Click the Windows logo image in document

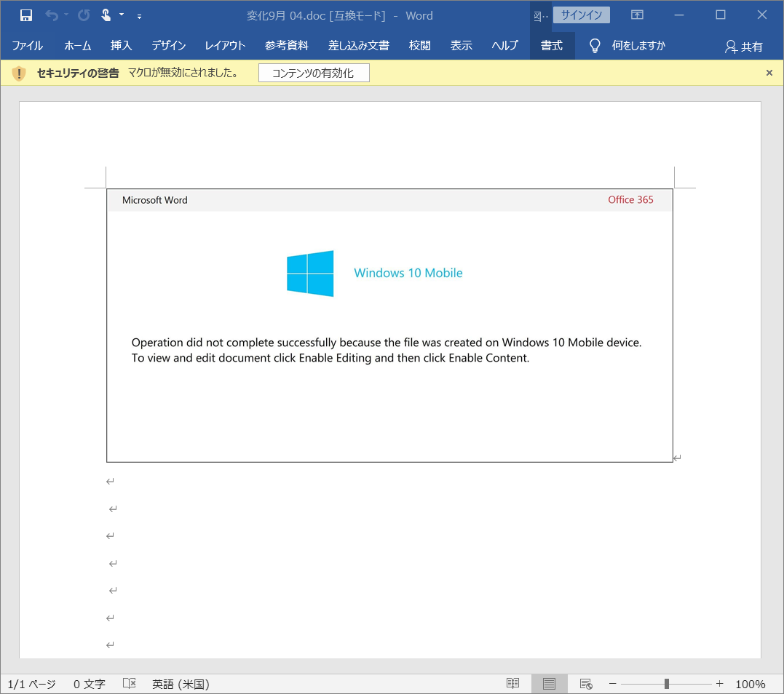click(310, 274)
